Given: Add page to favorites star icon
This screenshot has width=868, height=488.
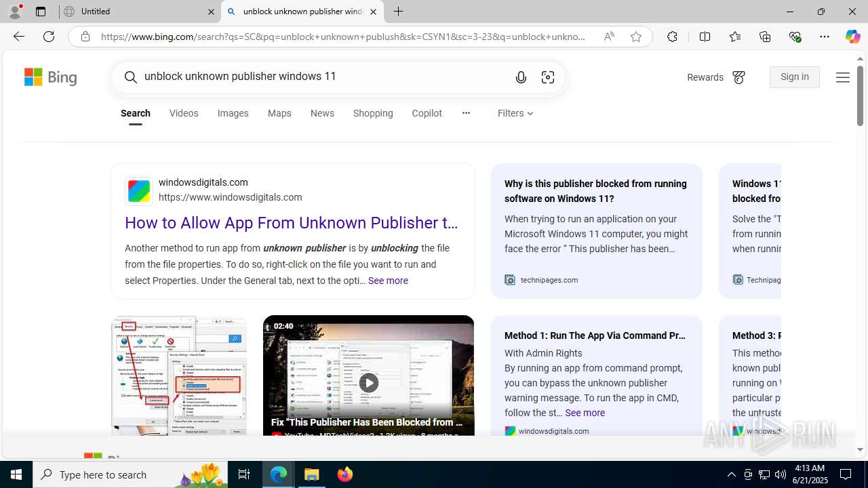Looking at the screenshot, I should tap(636, 37).
